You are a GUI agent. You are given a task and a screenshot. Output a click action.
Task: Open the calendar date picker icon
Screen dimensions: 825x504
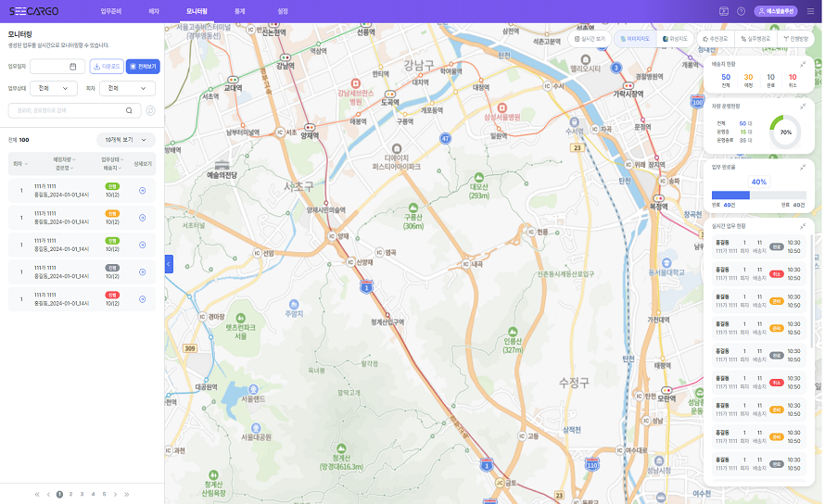tap(73, 67)
